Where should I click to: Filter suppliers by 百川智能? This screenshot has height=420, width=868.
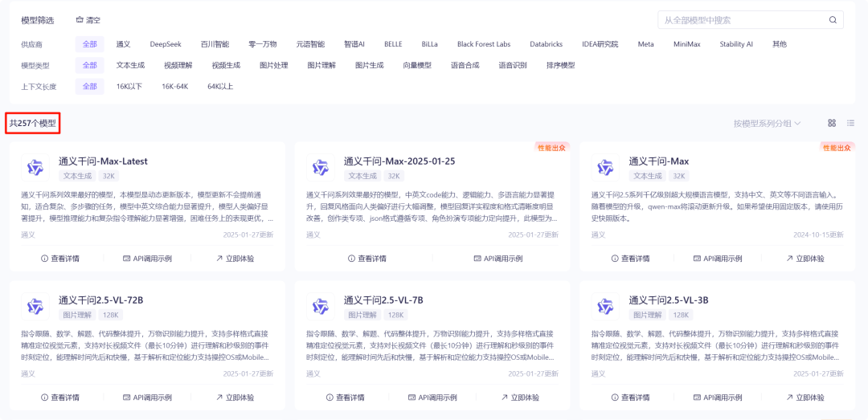215,43
